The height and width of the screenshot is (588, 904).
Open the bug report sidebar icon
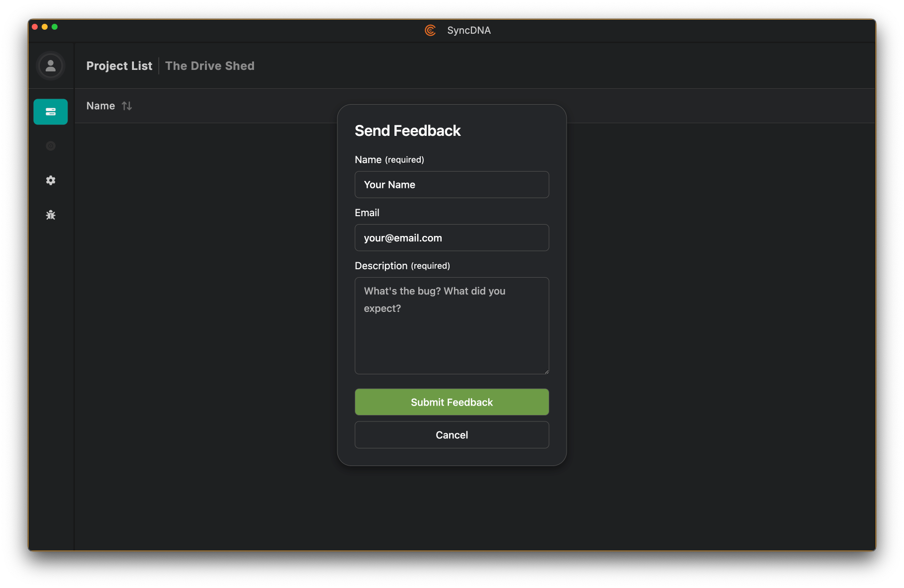(x=50, y=215)
